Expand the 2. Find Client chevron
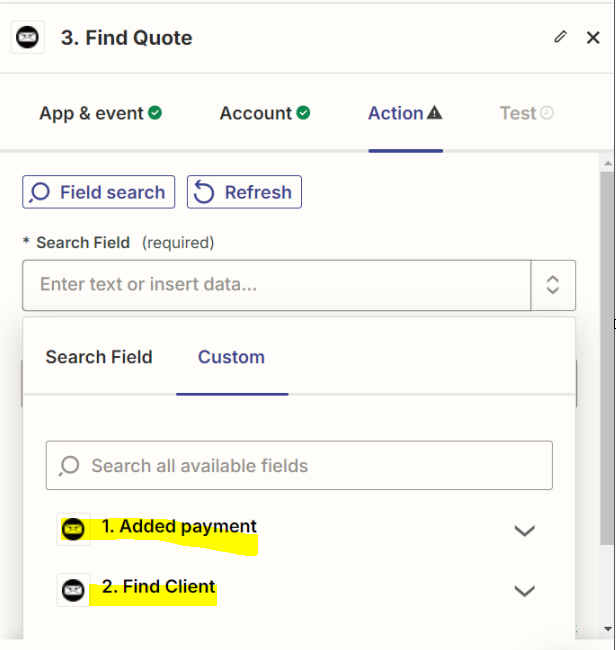Screen dimensions: 616x650 [x=524, y=591]
